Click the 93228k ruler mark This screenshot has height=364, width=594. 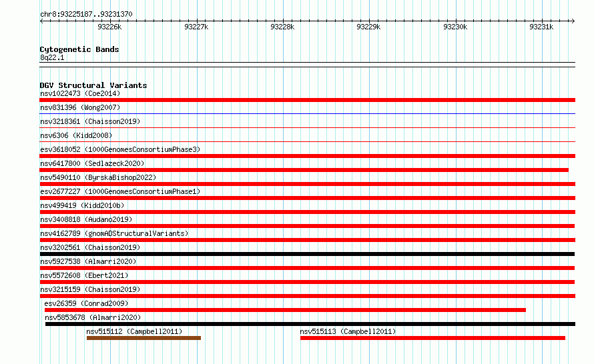point(282,27)
